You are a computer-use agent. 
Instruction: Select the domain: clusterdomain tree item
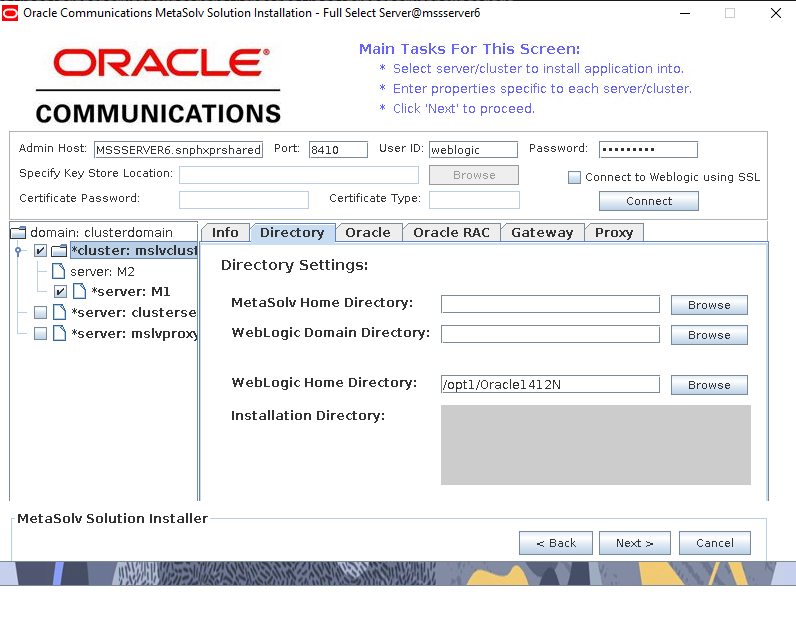point(102,233)
